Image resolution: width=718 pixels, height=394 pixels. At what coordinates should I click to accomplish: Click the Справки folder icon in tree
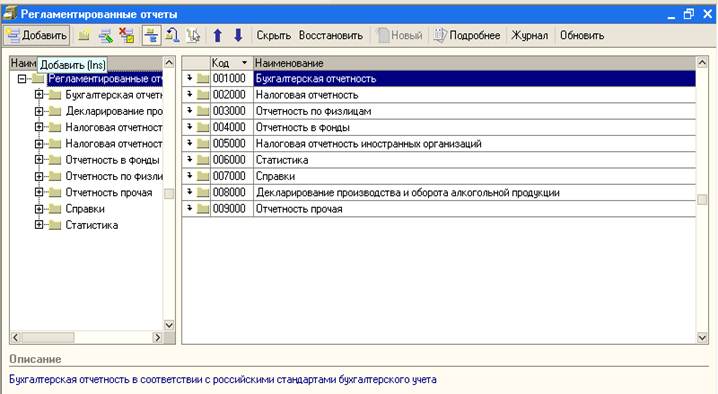[x=55, y=209]
